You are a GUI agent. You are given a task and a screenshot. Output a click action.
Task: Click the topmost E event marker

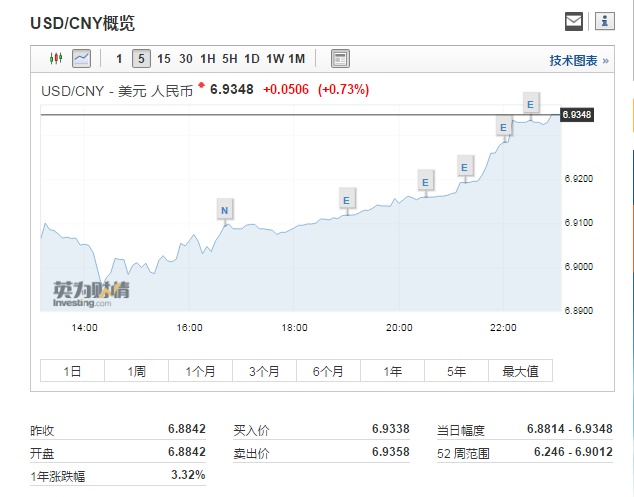530,102
